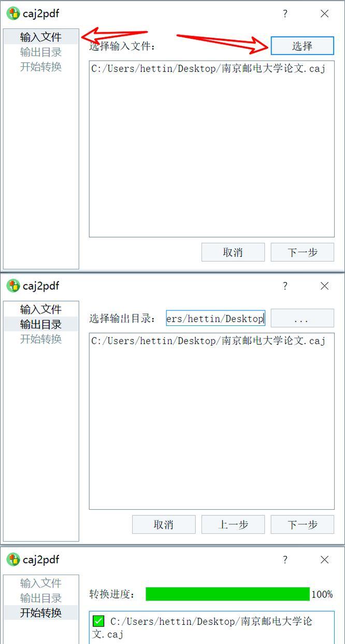
Task: Click the green 转换进度 progress bar
Action: [x=227, y=594]
